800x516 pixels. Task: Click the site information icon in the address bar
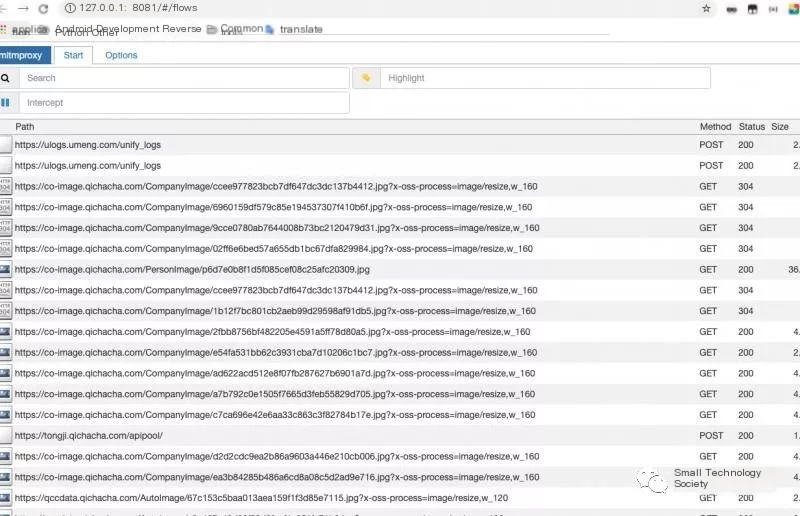click(70, 8)
